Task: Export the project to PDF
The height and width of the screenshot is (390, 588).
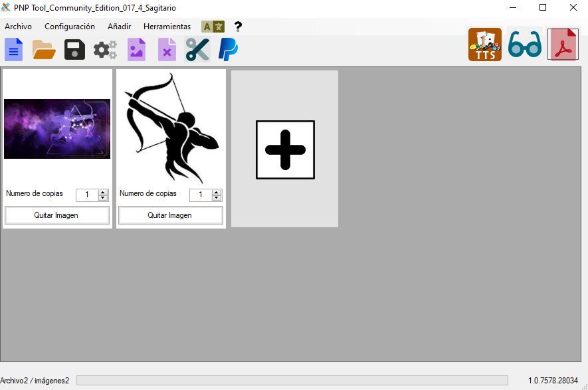Action: coord(563,43)
